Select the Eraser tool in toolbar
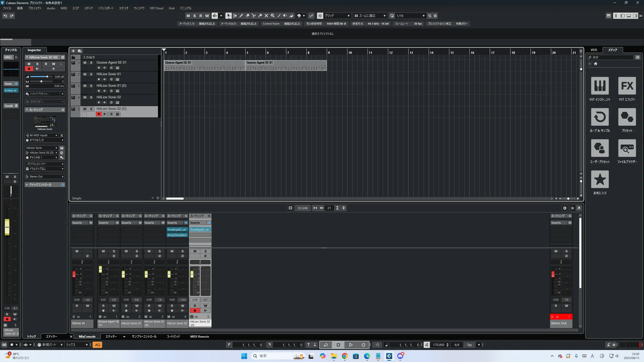 [247, 16]
